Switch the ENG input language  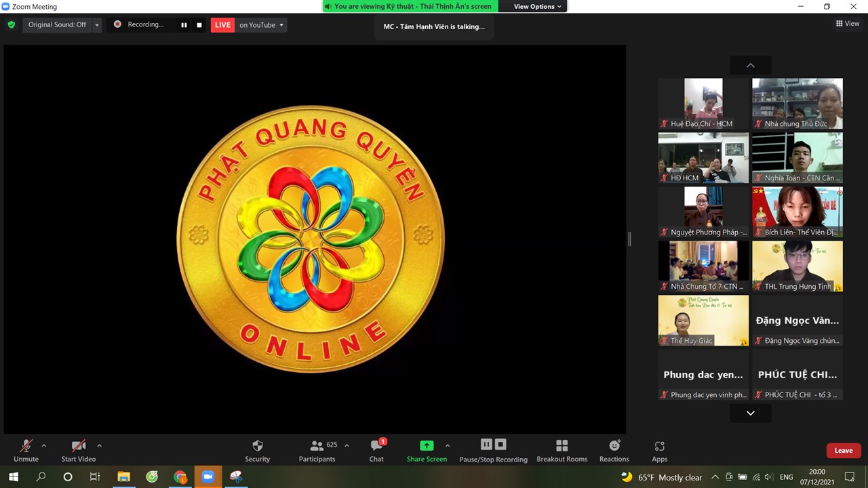[x=786, y=477]
